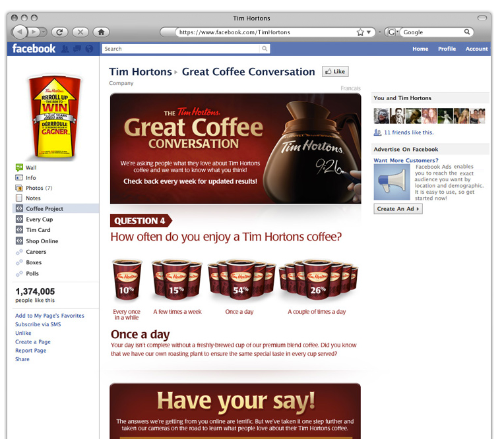
Task: Click the Share link
Action: pyautogui.click(x=22, y=359)
